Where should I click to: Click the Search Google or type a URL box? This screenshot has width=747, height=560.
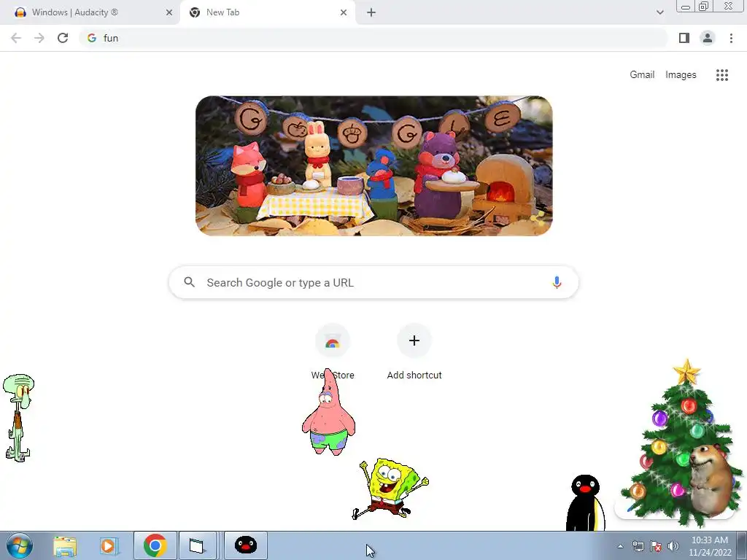coord(374,282)
